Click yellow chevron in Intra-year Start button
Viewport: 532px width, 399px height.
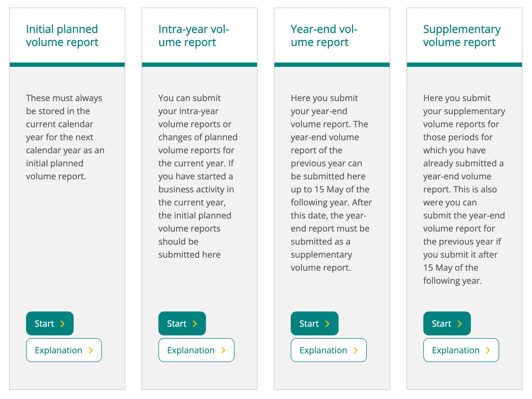pos(195,324)
